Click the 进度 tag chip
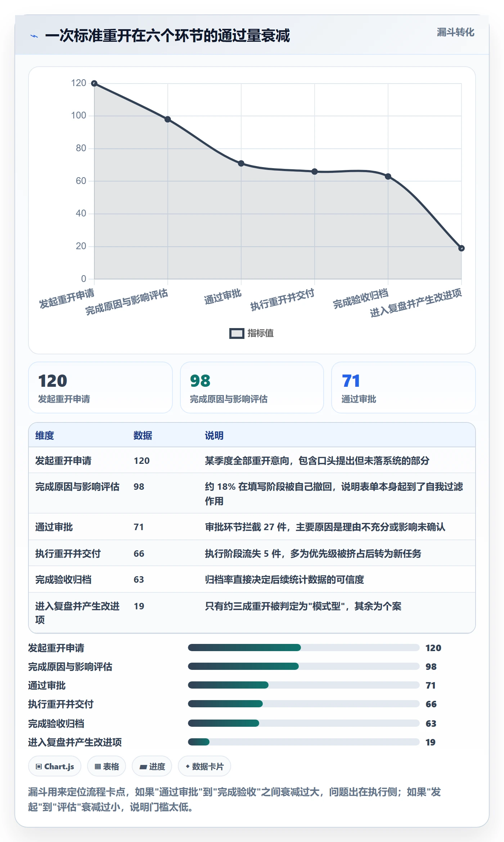 coord(152,766)
